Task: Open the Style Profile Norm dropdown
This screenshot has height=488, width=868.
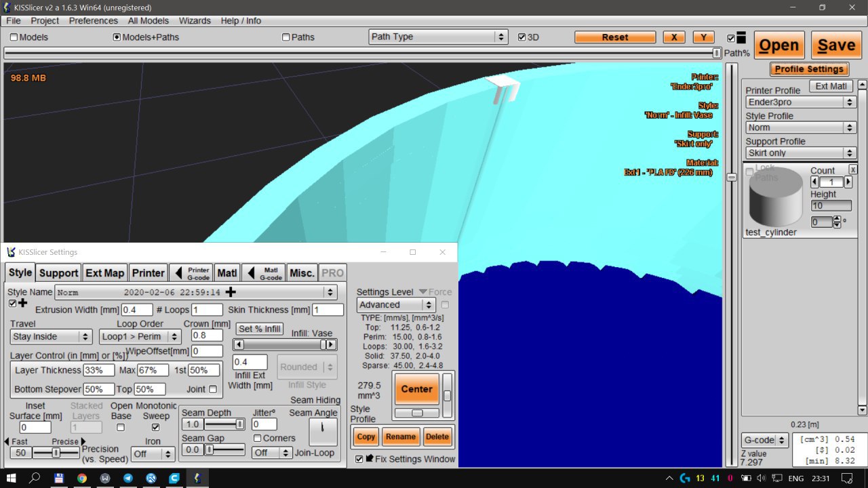Action: click(801, 127)
